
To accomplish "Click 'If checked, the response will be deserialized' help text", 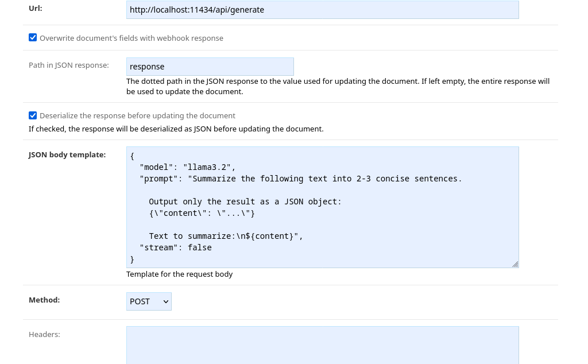I will pos(176,129).
